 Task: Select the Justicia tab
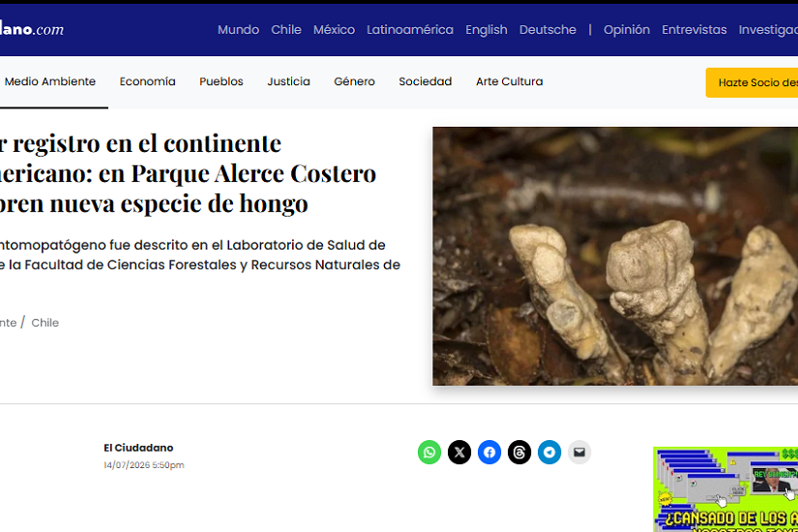(288, 81)
